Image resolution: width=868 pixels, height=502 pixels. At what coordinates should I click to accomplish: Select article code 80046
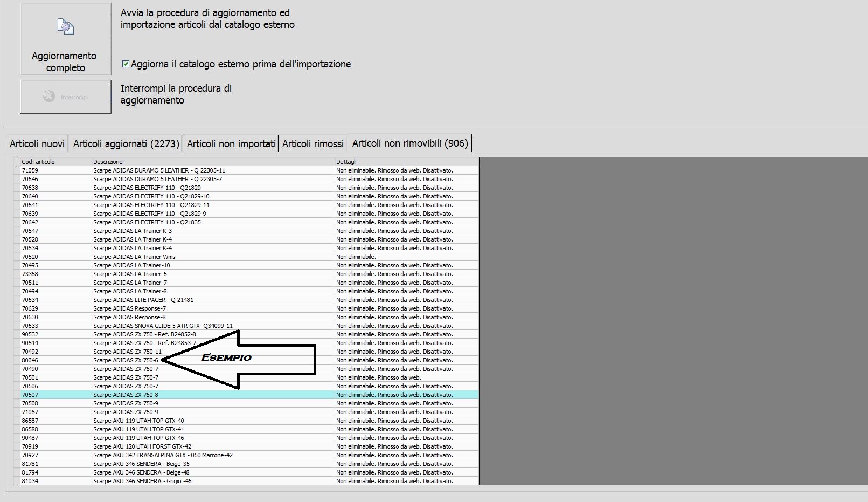pos(30,360)
